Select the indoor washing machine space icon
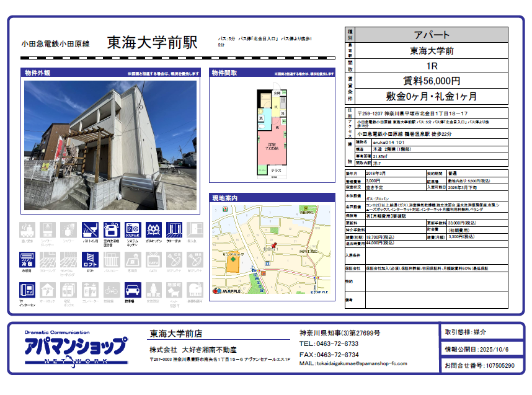 tap(112, 231)
